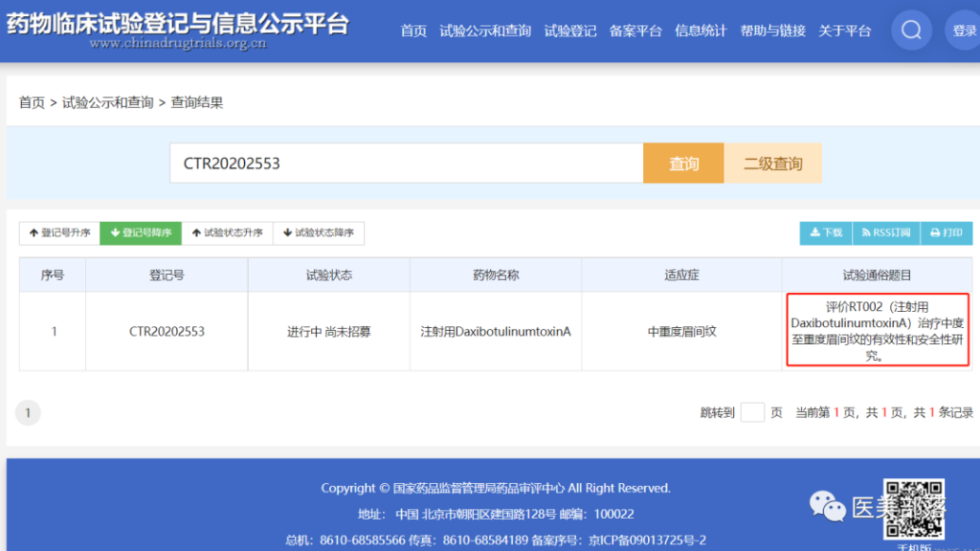Screen dimensions: 980x551
Task: Click status cell 进行中 尚未招募
Action: click(329, 332)
